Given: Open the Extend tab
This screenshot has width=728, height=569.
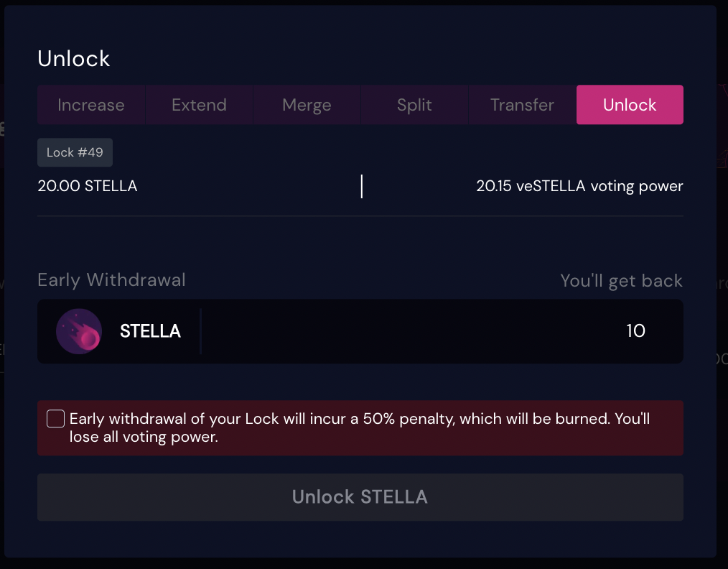Looking at the screenshot, I should [199, 105].
